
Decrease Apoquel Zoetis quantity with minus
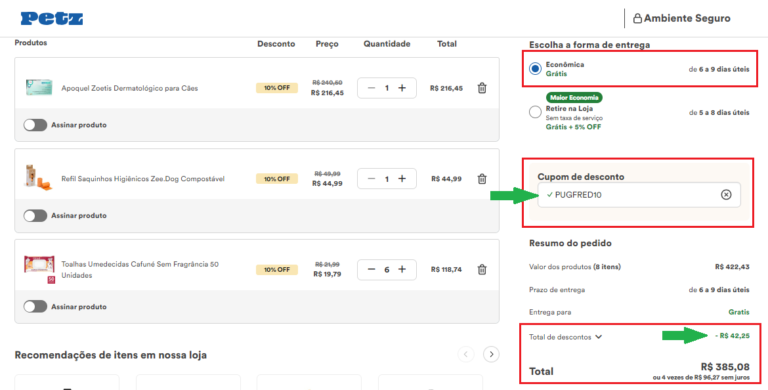pos(371,88)
